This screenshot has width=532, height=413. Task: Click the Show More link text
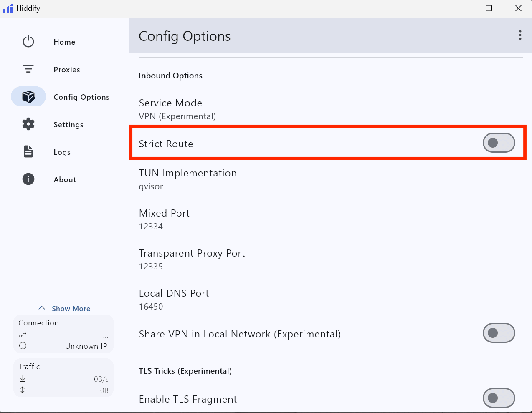click(71, 309)
